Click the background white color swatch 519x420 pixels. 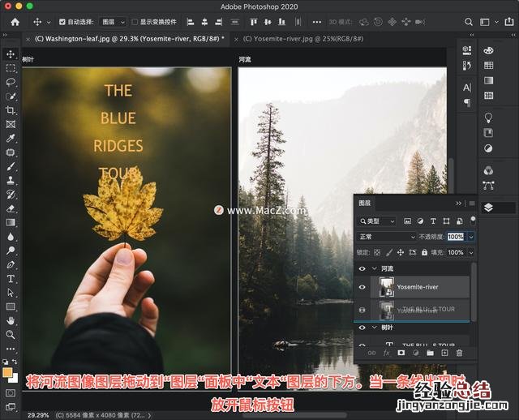pos(15,379)
